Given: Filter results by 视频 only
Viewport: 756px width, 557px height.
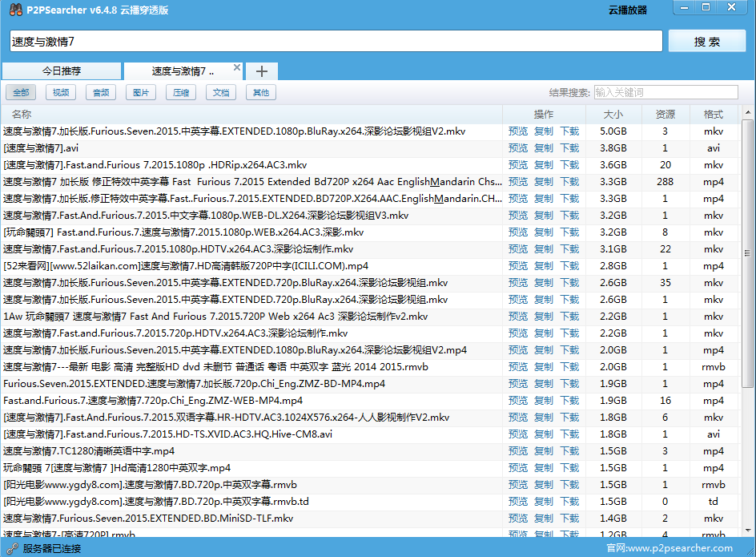Looking at the screenshot, I should [61, 92].
